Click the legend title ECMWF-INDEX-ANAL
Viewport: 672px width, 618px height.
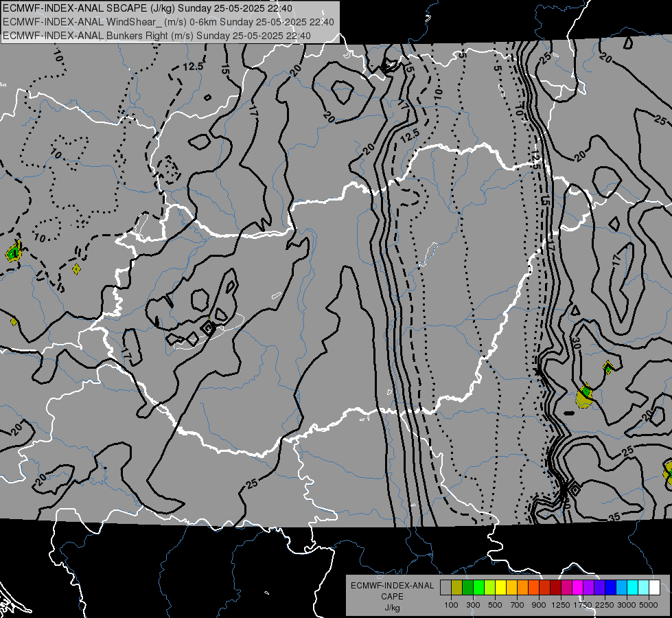[x=392, y=586]
